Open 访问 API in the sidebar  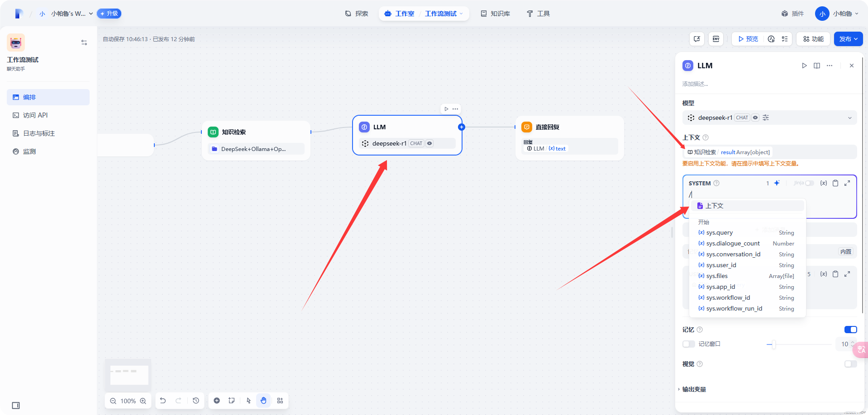[35, 115]
